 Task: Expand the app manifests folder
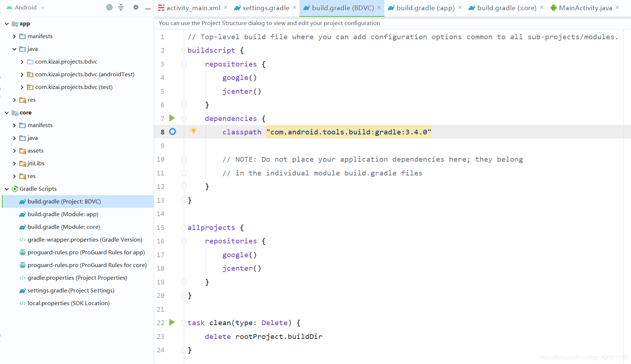pos(14,36)
